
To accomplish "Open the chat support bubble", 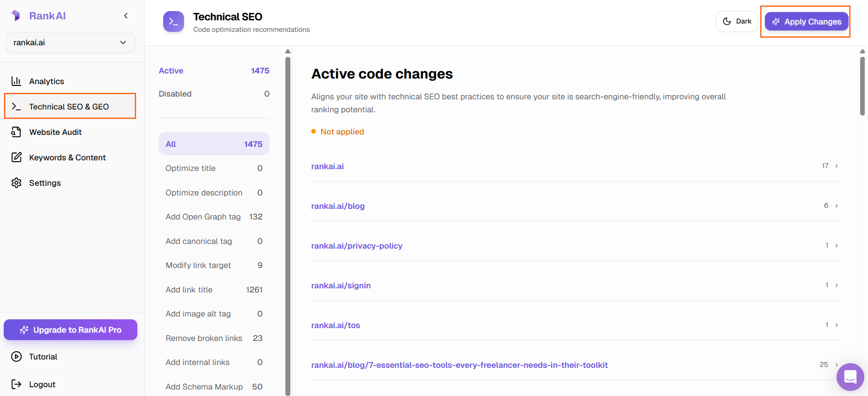I will [850, 377].
